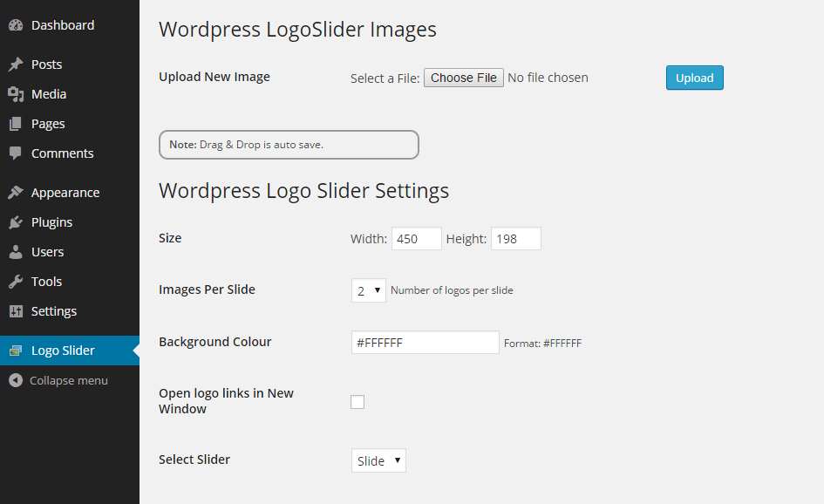Viewport: 824px width, 504px height.
Task: Navigate to Pages
Action: pos(70,124)
